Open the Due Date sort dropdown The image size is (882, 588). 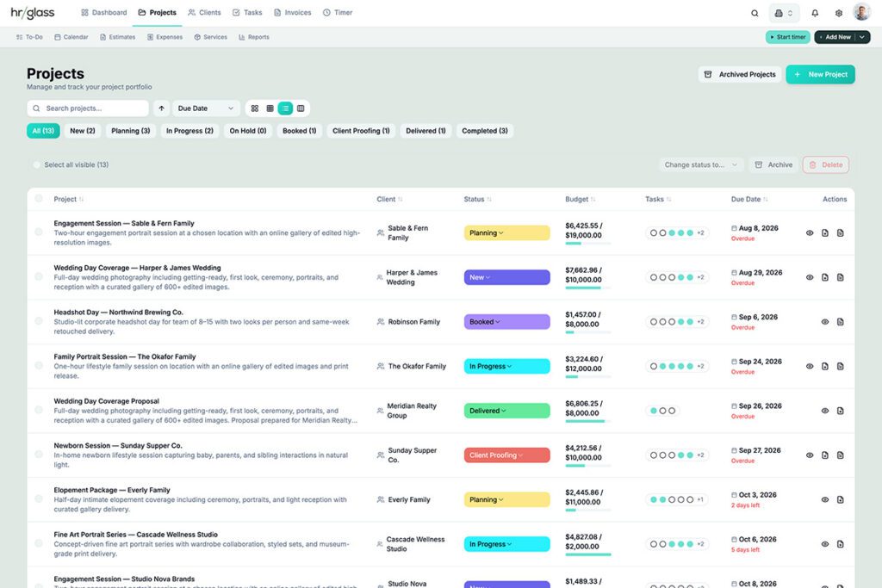[x=206, y=108]
